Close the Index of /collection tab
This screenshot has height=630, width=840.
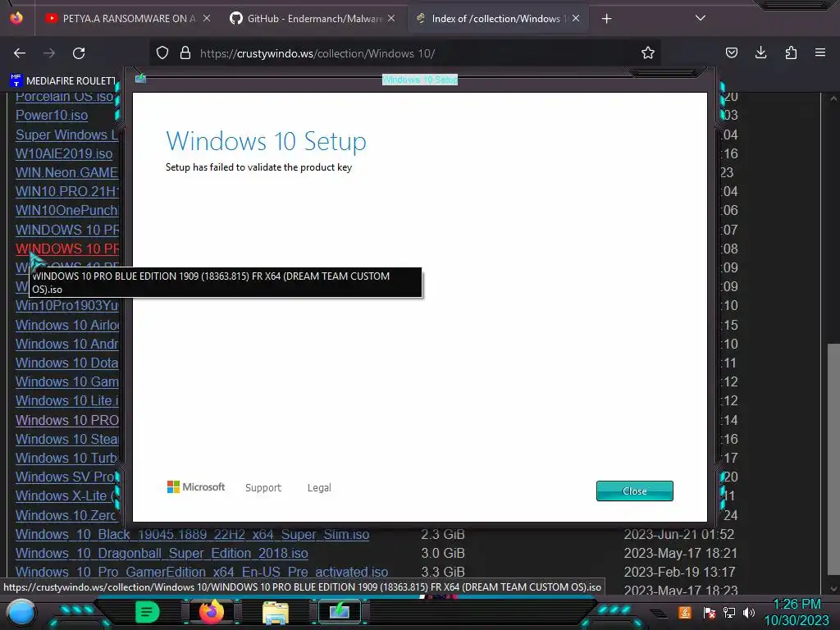click(576, 18)
